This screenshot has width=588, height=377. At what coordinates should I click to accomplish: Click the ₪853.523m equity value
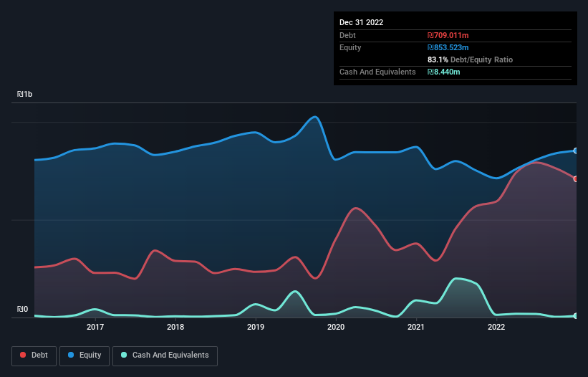[448, 47]
